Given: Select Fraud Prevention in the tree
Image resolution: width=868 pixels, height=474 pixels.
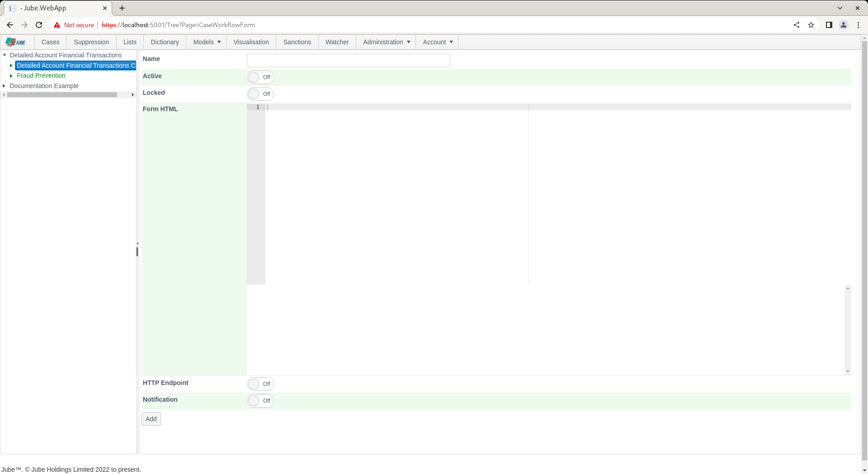Looking at the screenshot, I should point(41,75).
